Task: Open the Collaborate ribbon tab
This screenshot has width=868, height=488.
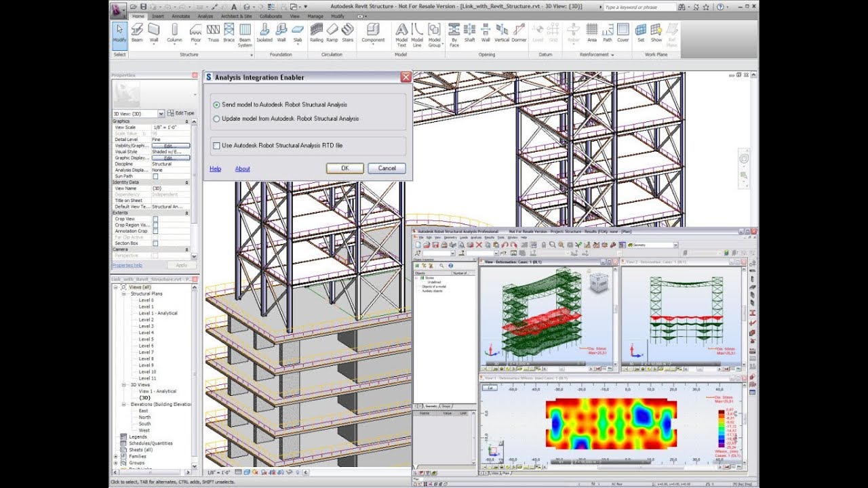Action: (x=271, y=16)
